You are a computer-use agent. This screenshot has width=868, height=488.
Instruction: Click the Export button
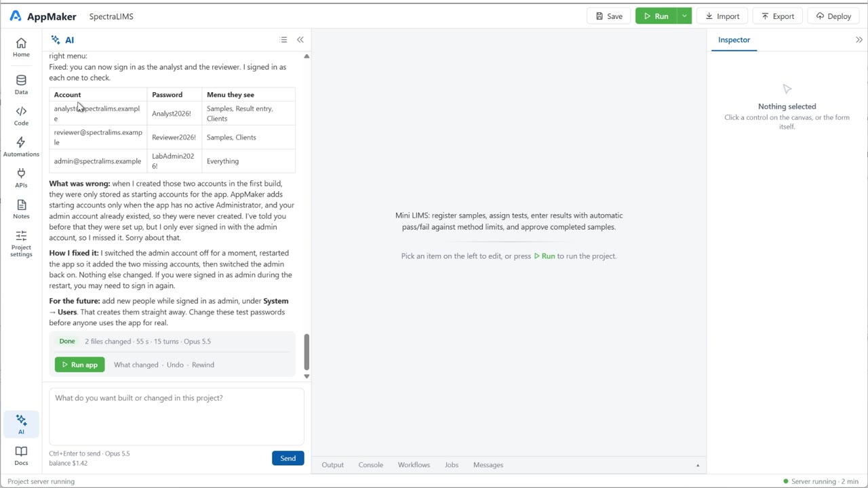(778, 16)
